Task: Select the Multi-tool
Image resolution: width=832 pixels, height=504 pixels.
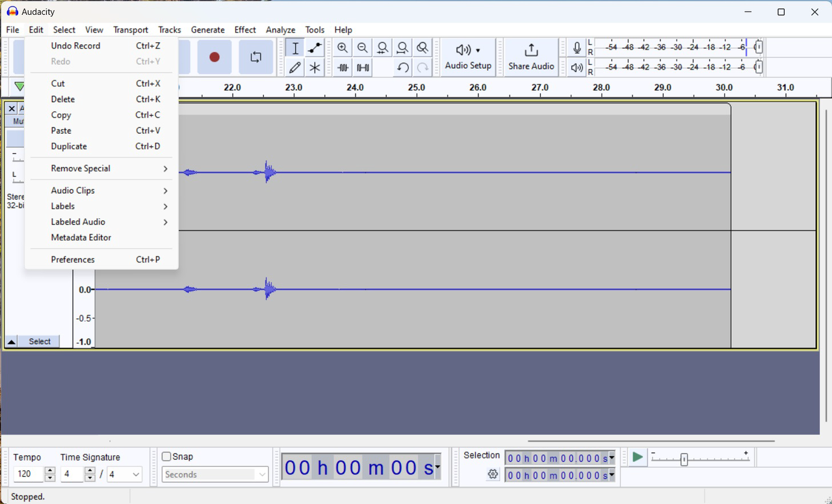Action: [x=315, y=68]
